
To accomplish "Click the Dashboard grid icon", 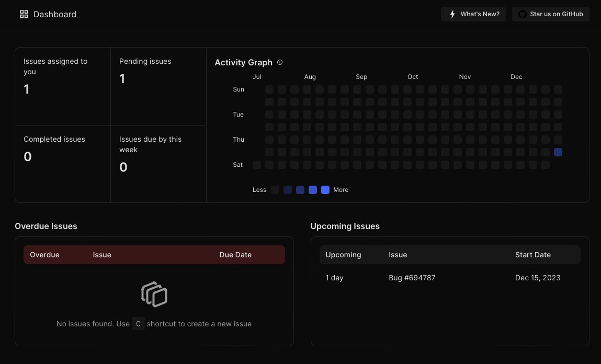I will (x=24, y=14).
